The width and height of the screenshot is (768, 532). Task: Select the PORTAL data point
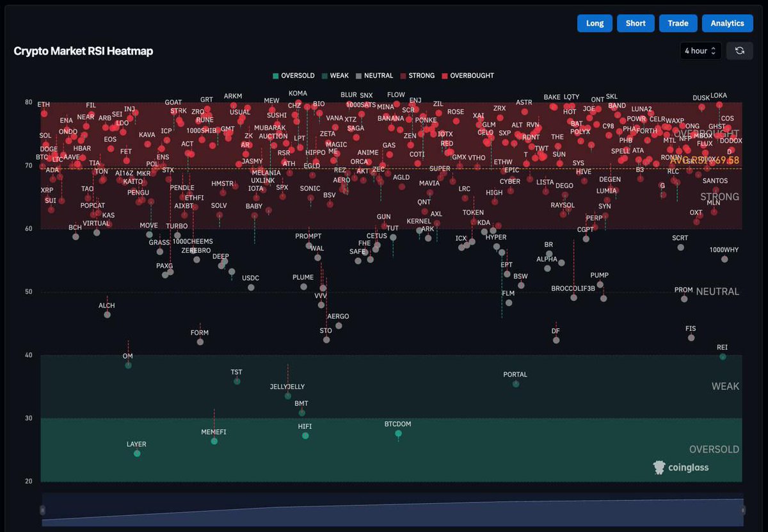[x=516, y=383]
